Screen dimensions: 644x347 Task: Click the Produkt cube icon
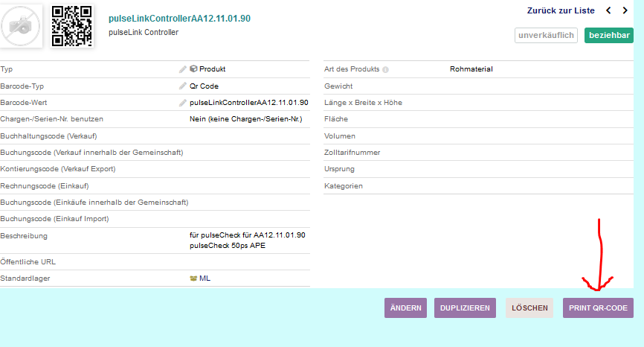click(x=193, y=69)
